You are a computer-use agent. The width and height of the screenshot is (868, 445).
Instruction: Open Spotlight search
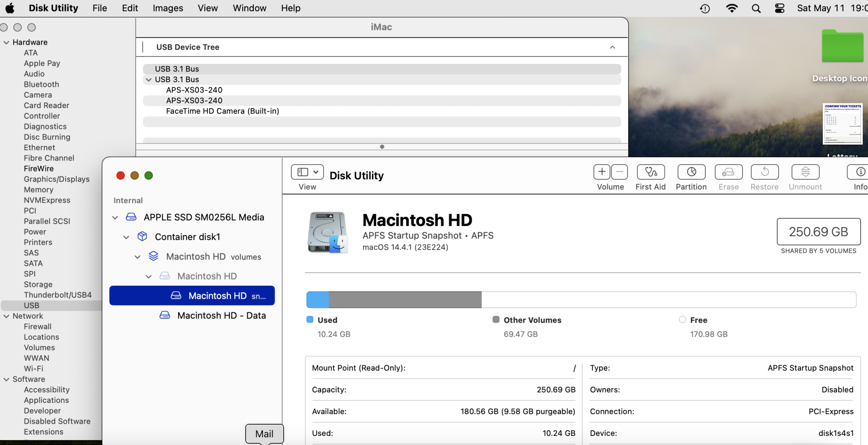(756, 8)
